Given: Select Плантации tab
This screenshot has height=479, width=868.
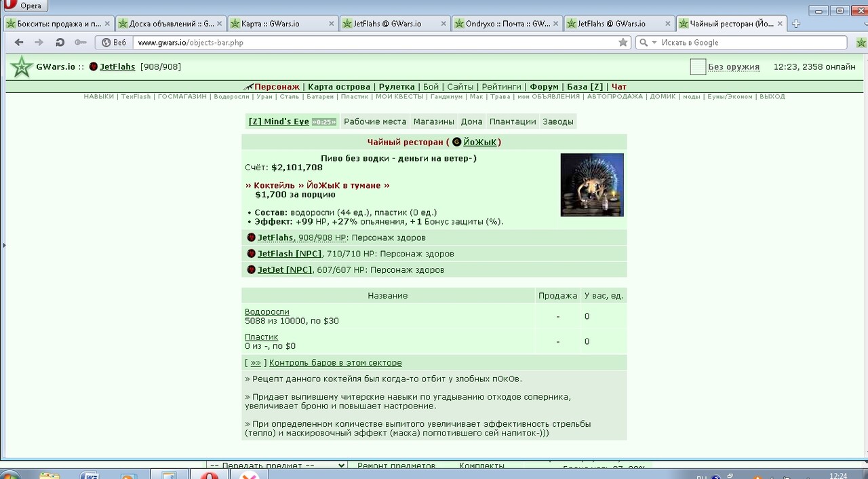Looking at the screenshot, I should pos(513,121).
